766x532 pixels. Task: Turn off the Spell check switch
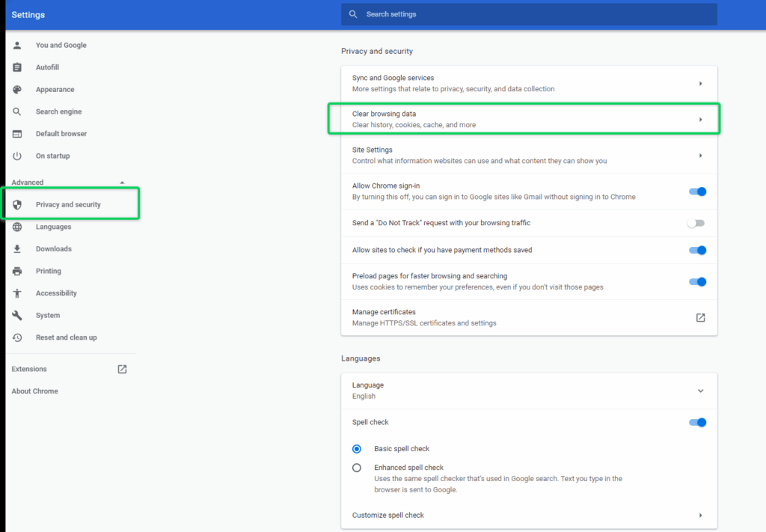(697, 423)
